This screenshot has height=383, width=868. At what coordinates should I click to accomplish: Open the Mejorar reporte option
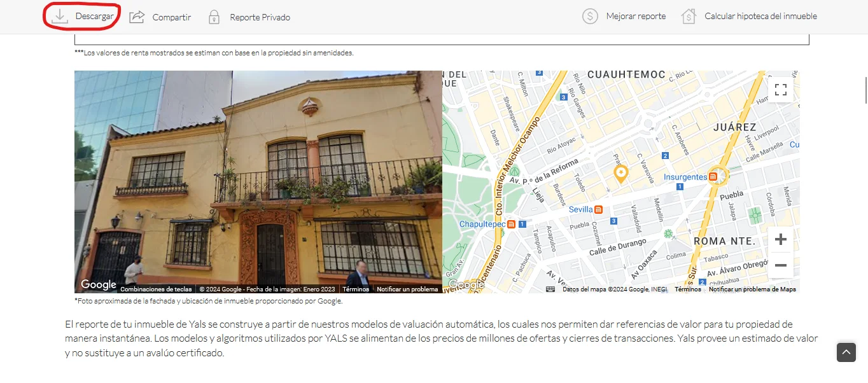coord(636,17)
